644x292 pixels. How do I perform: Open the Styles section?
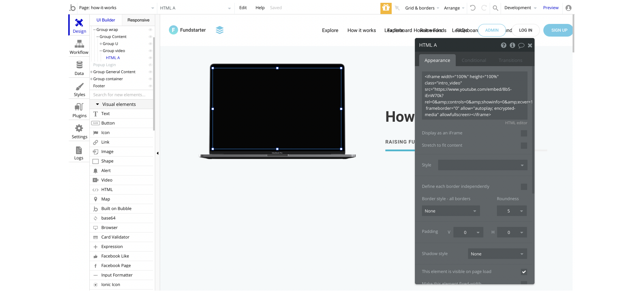click(x=79, y=89)
